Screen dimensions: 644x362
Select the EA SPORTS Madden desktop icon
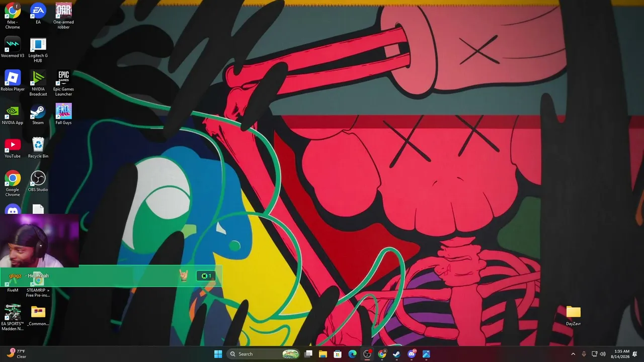(x=13, y=318)
